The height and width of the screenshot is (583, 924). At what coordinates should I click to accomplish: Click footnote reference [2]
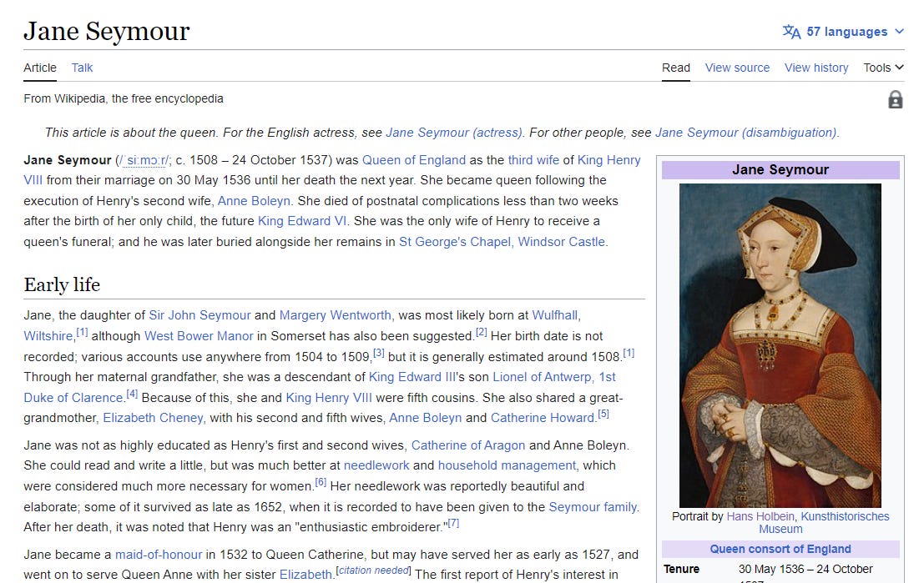coord(482,332)
